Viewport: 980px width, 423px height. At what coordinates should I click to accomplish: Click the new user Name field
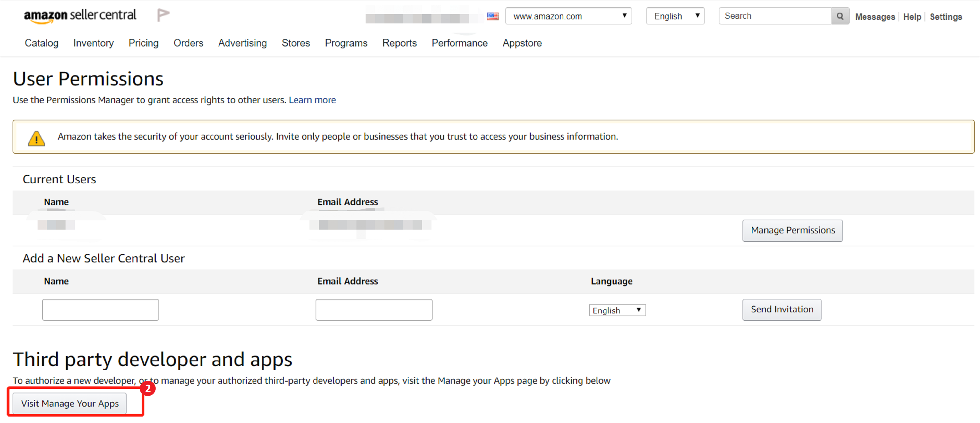pos(100,310)
